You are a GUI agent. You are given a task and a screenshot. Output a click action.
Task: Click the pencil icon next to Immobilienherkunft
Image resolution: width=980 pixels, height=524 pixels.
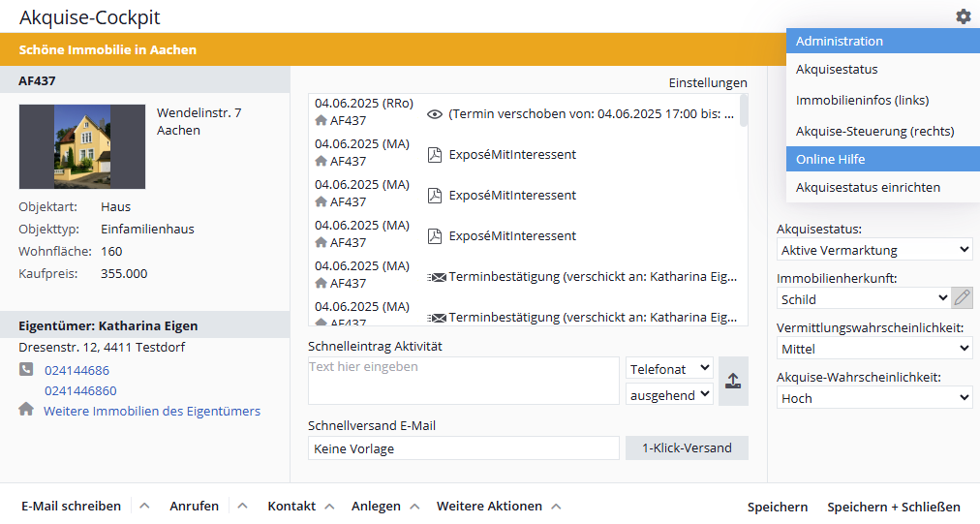[x=962, y=298]
